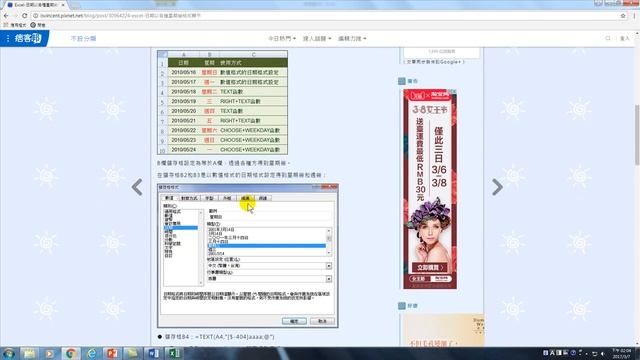This screenshot has width=640, height=360.
Task: Click the 3·8 女王节 advertisement banner
Action: (x=430, y=189)
